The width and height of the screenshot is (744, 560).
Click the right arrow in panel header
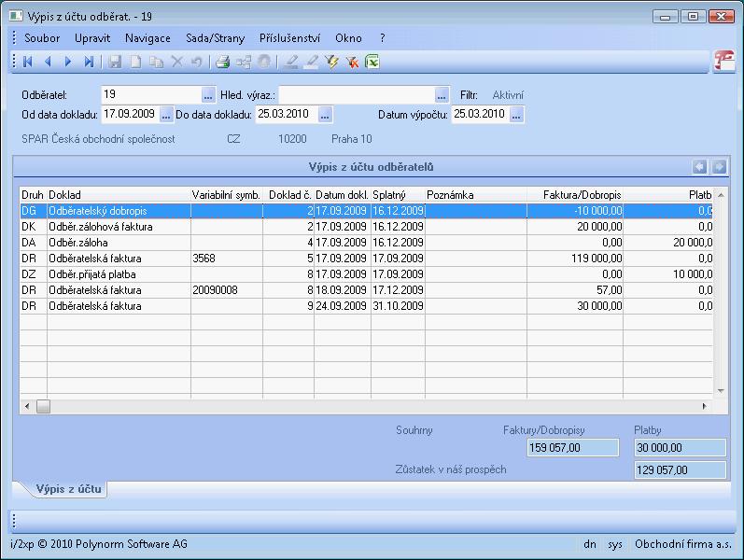tap(719, 166)
